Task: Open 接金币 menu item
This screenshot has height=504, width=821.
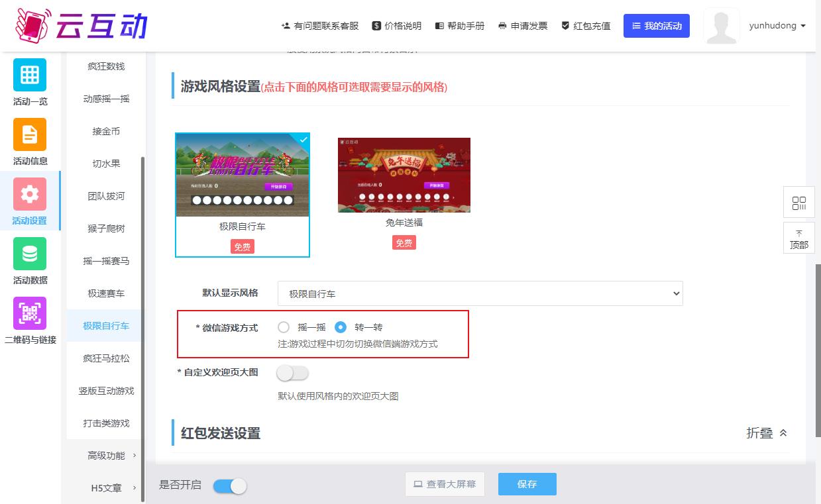Action: pos(106,131)
